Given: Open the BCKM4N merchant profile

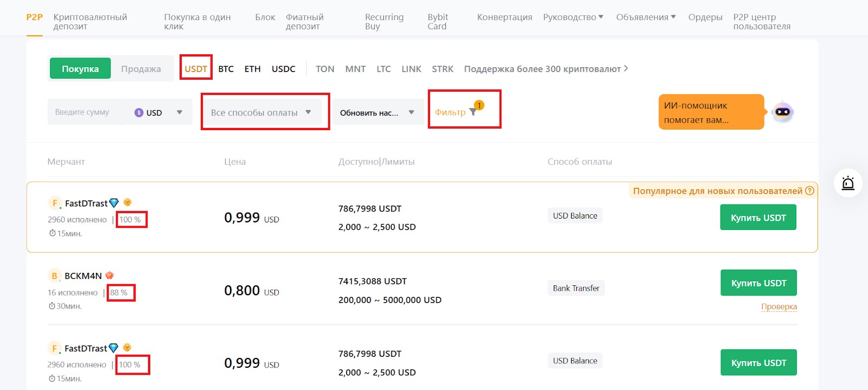Looking at the screenshot, I should tap(83, 276).
